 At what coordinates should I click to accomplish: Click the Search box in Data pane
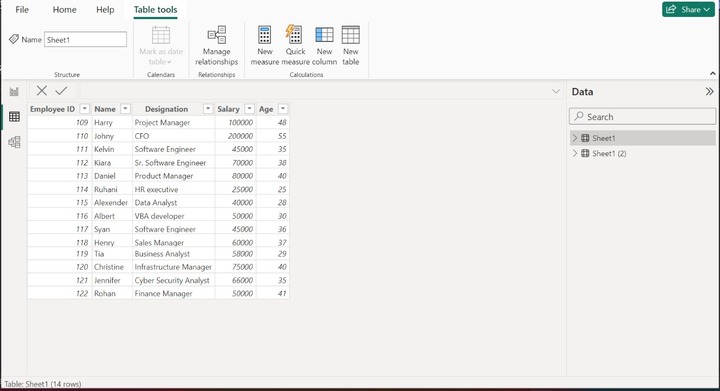pyautogui.click(x=642, y=117)
